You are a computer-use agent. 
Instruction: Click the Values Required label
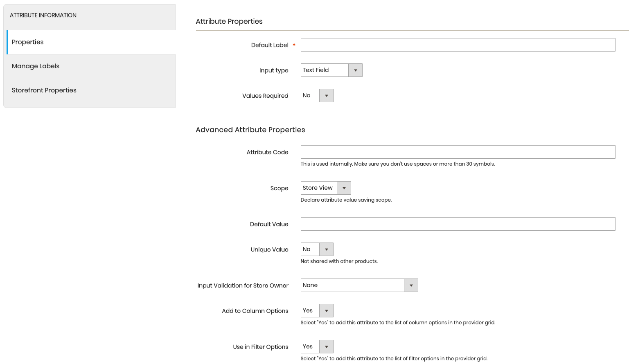(x=265, y=96)
